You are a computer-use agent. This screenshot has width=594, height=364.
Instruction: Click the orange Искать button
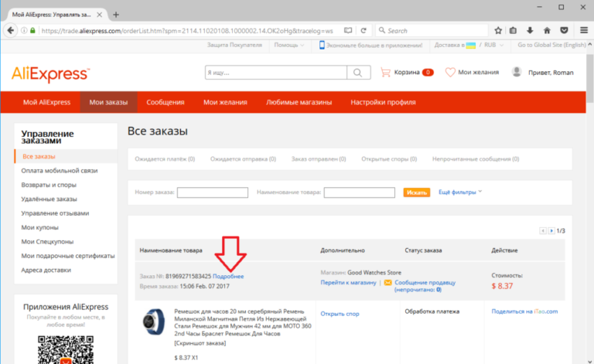tap(417, 192)
